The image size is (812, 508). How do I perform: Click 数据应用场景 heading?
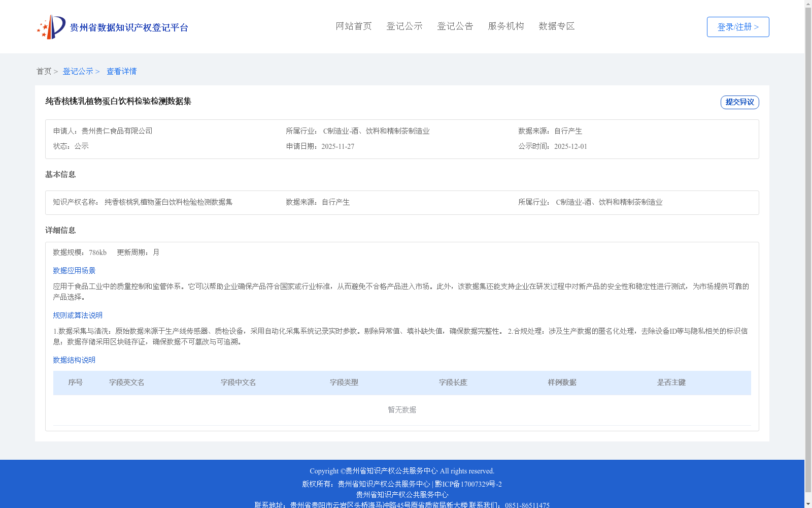pos(74,271)
